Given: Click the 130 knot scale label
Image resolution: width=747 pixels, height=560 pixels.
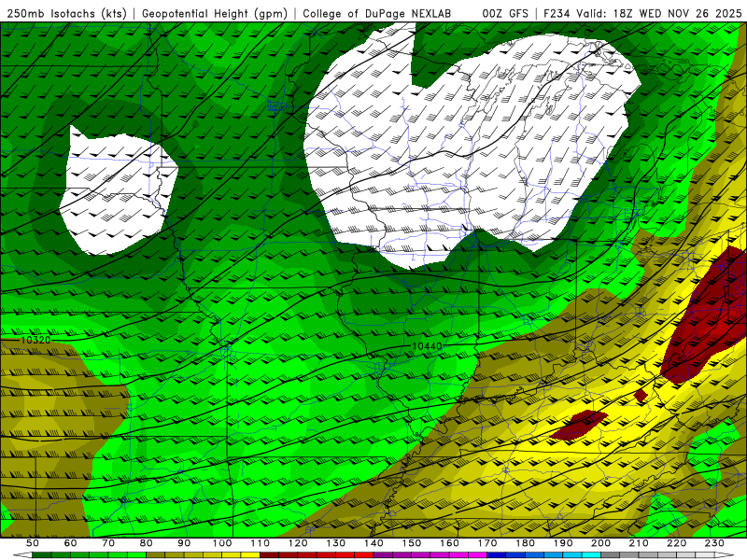Looking at the screenshot, I should click(x=336, y=543).
